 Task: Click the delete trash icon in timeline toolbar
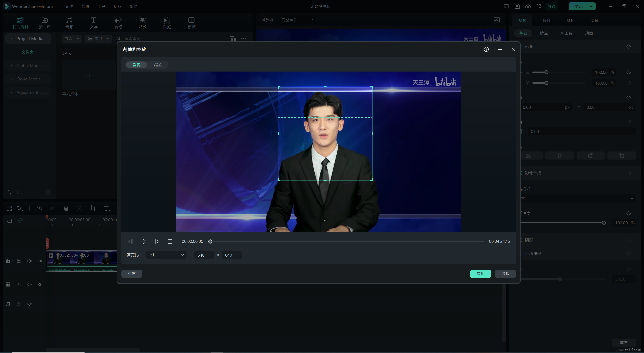66,208
